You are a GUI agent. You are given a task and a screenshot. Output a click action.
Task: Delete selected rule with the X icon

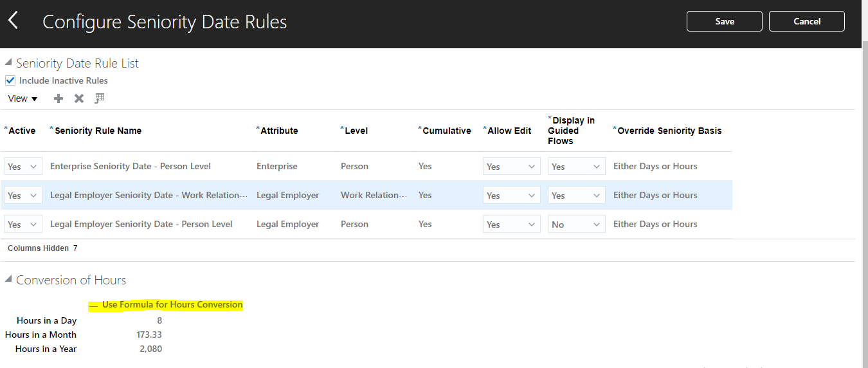(79, 98)
